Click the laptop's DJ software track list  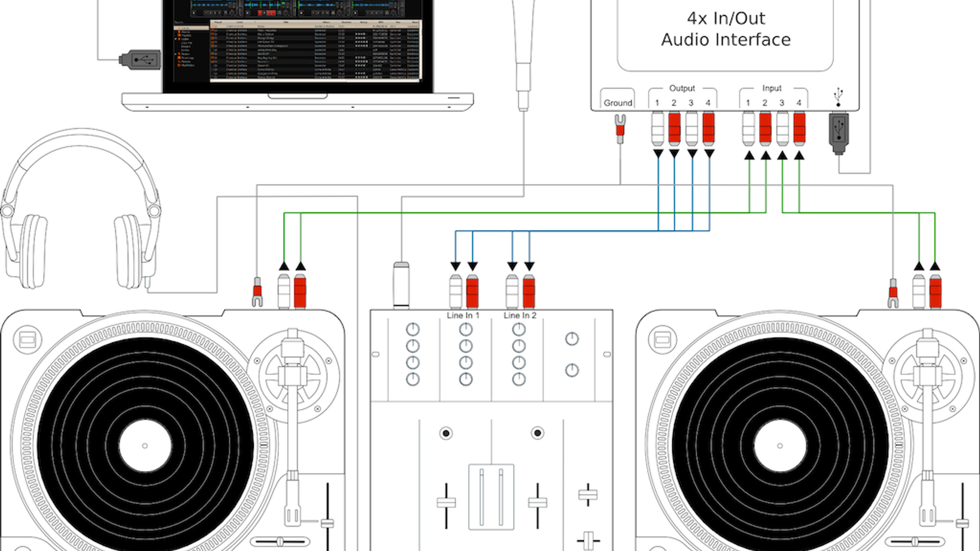pos(314,50)
